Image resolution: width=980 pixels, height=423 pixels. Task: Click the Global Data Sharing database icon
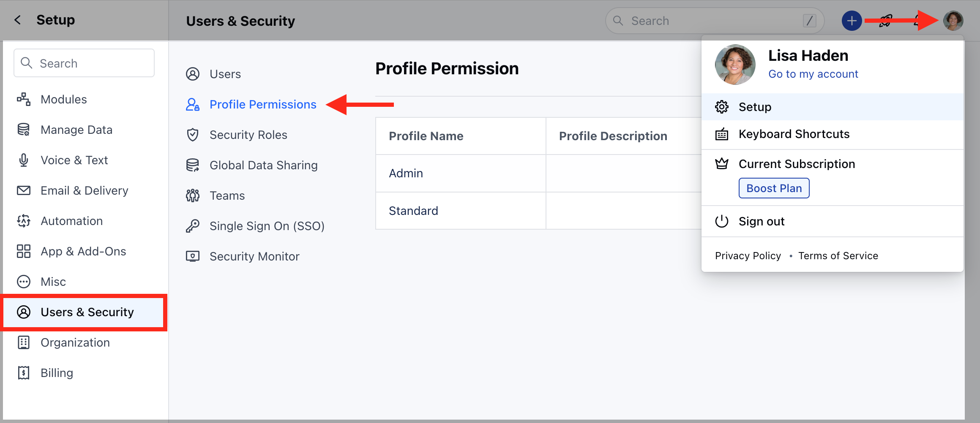pos(193,165)
